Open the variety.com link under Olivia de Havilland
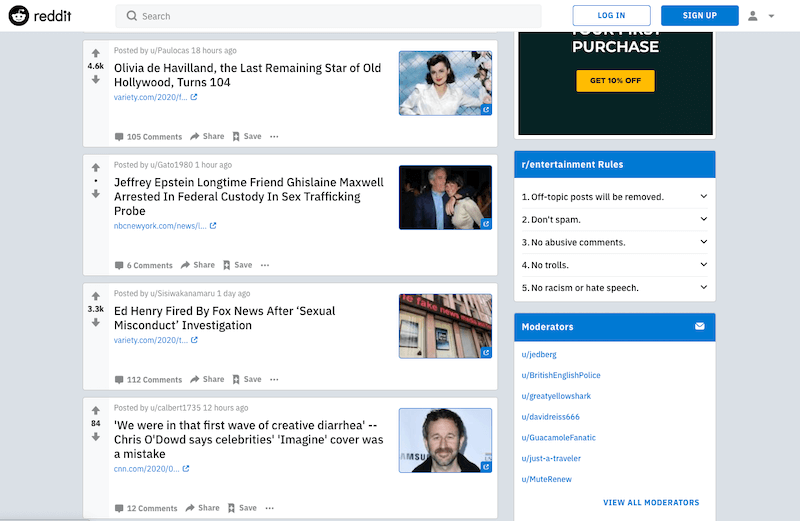The width and height of the screenshot is (800, 521). 155,97
